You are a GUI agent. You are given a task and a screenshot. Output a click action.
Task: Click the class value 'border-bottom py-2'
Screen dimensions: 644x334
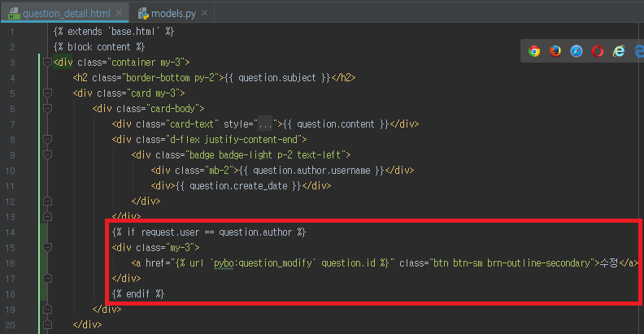click(170, 78)
